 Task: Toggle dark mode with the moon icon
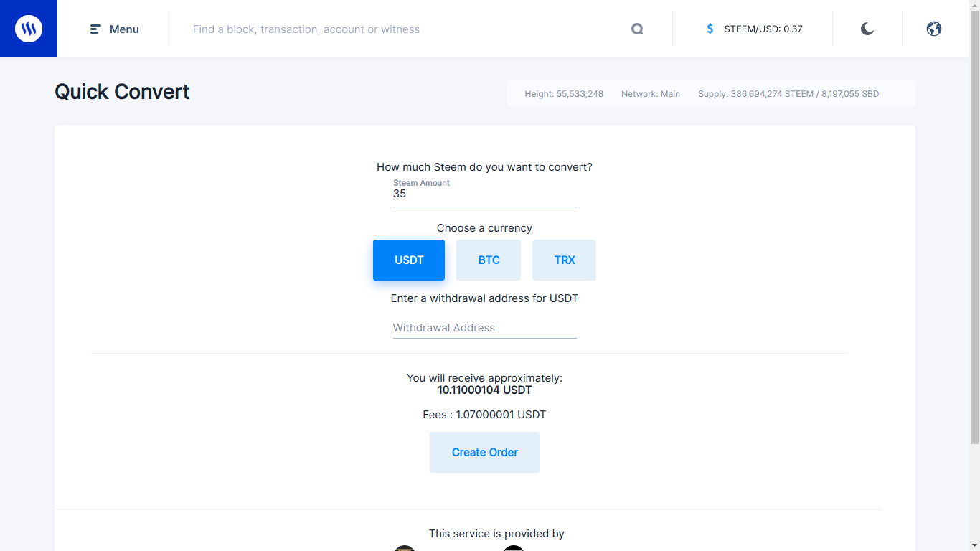tap(867, 29)
